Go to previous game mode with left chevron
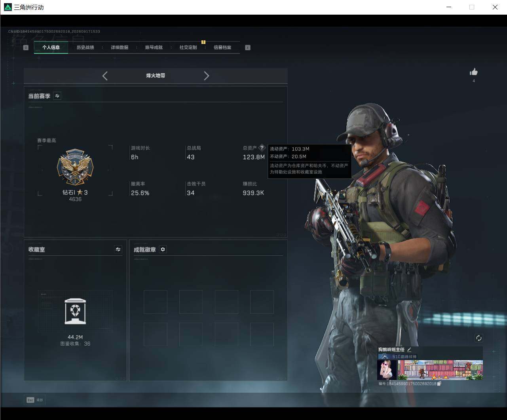This screenshot has height=420, width=507. pos(105,76)
